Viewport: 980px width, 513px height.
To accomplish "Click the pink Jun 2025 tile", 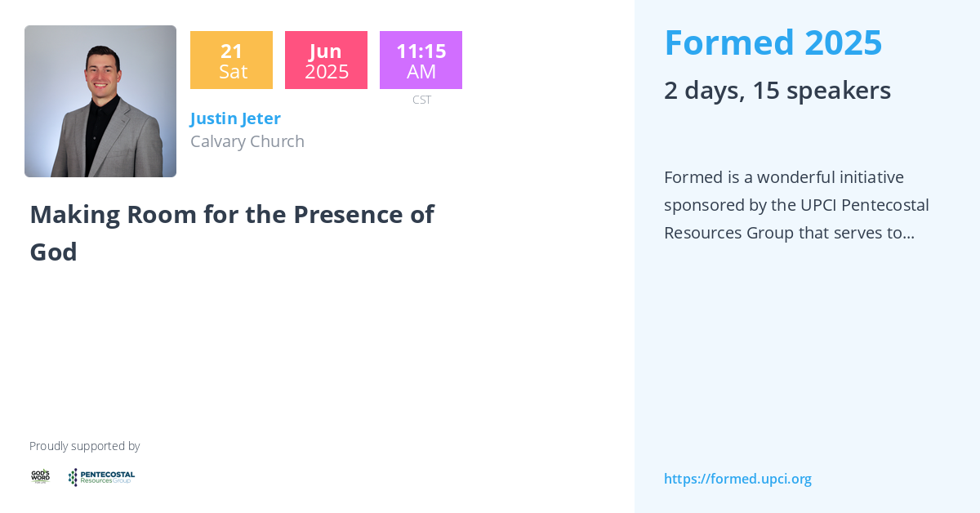I will [326, 60].
